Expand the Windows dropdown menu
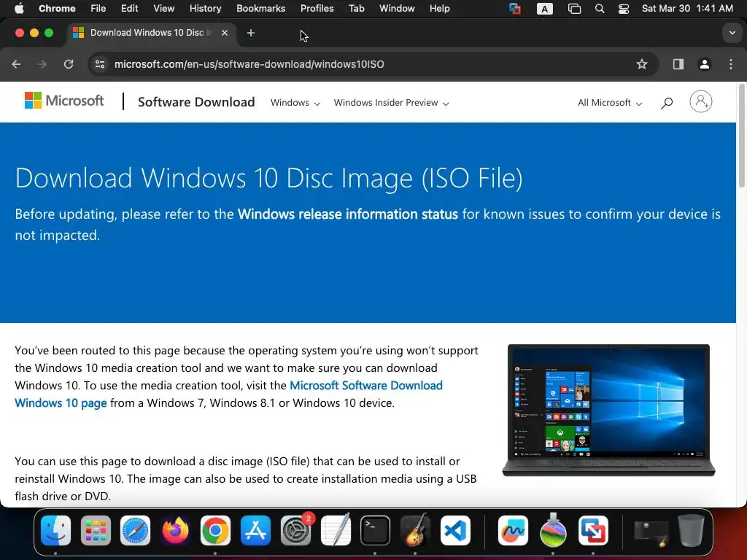 click(x=295, y=103)
